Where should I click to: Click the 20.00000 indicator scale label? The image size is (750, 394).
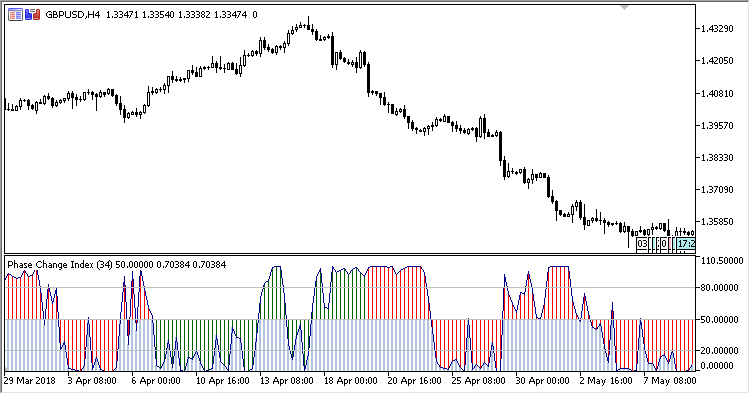click(719, 351)
